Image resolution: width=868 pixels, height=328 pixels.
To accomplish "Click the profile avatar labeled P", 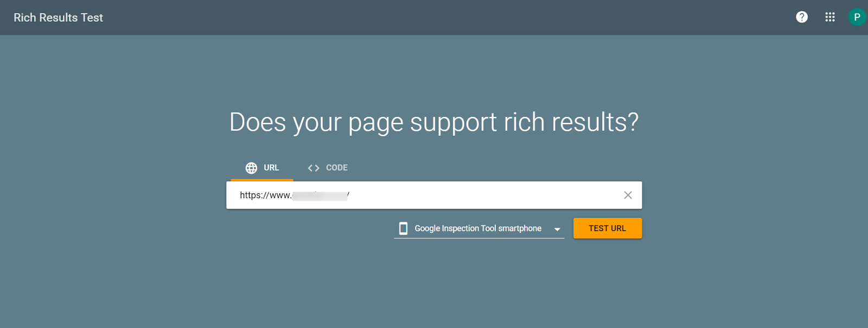I will (x=857, y=17).
